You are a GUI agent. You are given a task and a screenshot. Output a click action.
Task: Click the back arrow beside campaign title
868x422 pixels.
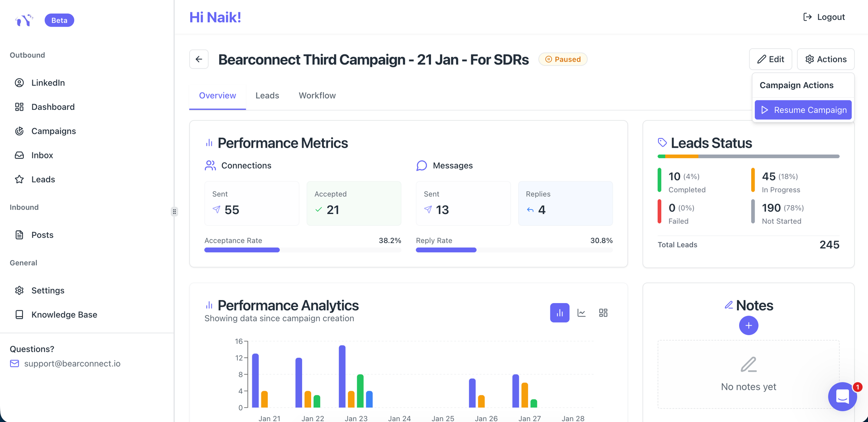pyautogui.click(x=199, y=59)
